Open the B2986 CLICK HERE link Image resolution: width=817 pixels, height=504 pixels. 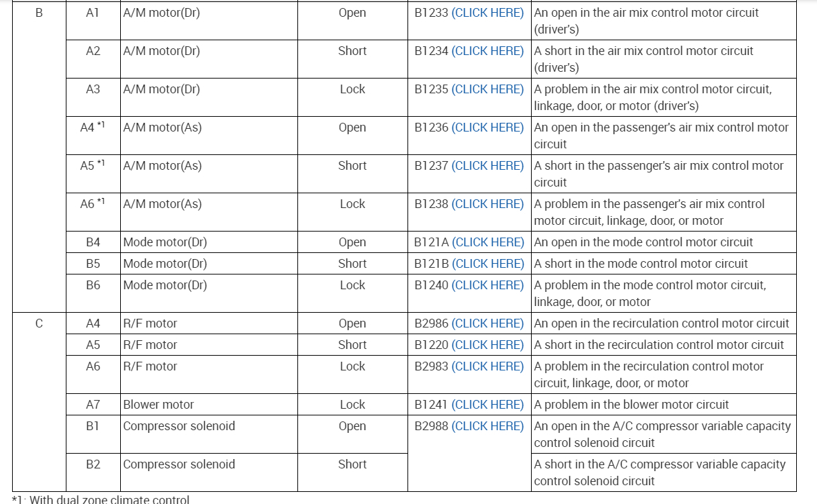[487, 323]
